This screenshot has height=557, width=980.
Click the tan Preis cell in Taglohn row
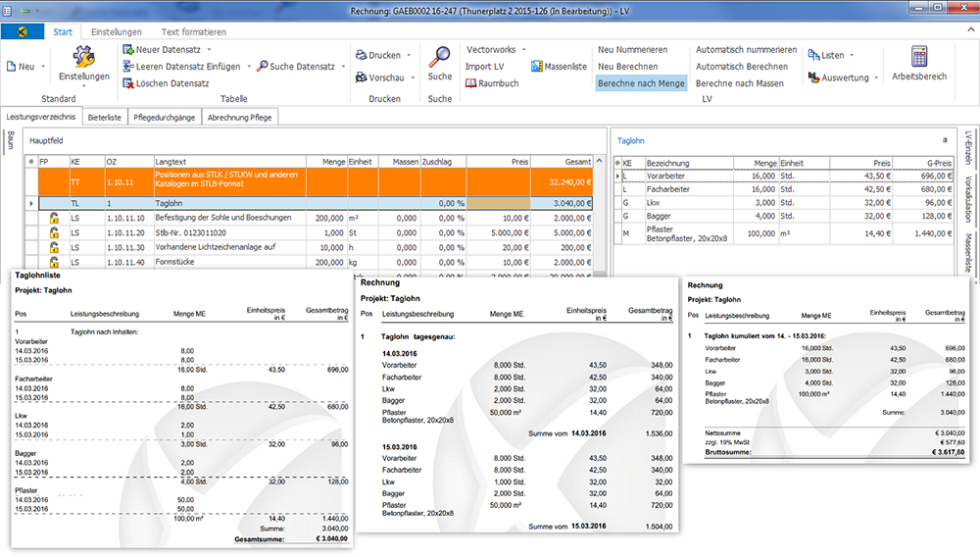499,203
